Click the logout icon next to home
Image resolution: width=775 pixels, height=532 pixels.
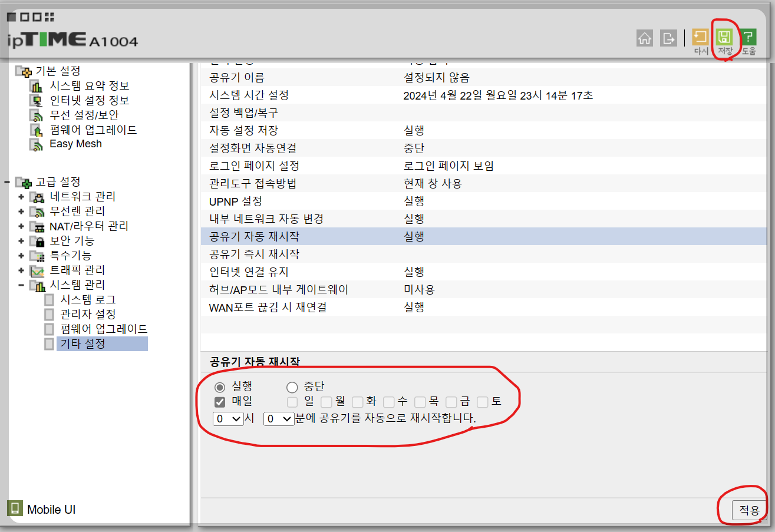click(x=668, y=38)
